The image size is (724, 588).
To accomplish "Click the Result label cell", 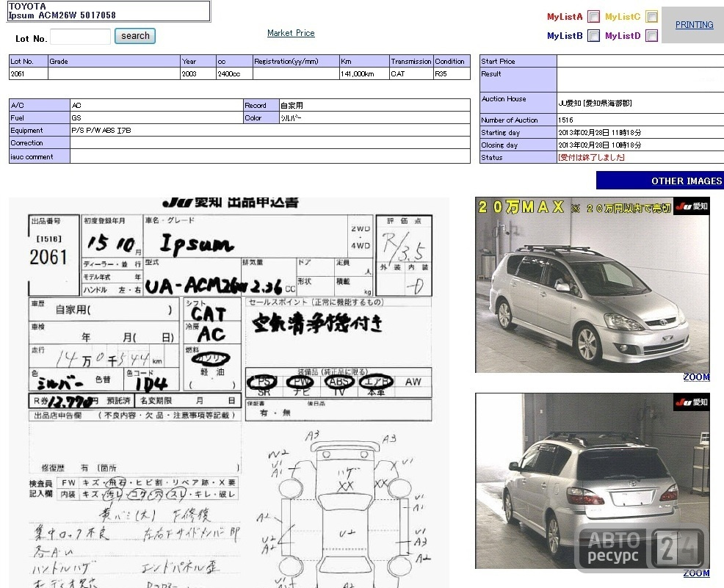I will (x=518, y=80).
